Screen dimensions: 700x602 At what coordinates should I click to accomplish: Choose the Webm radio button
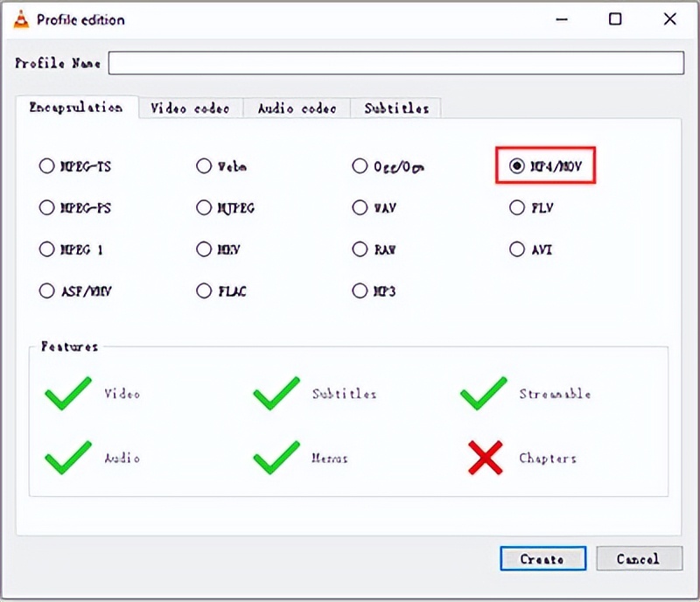click(204, 166)
